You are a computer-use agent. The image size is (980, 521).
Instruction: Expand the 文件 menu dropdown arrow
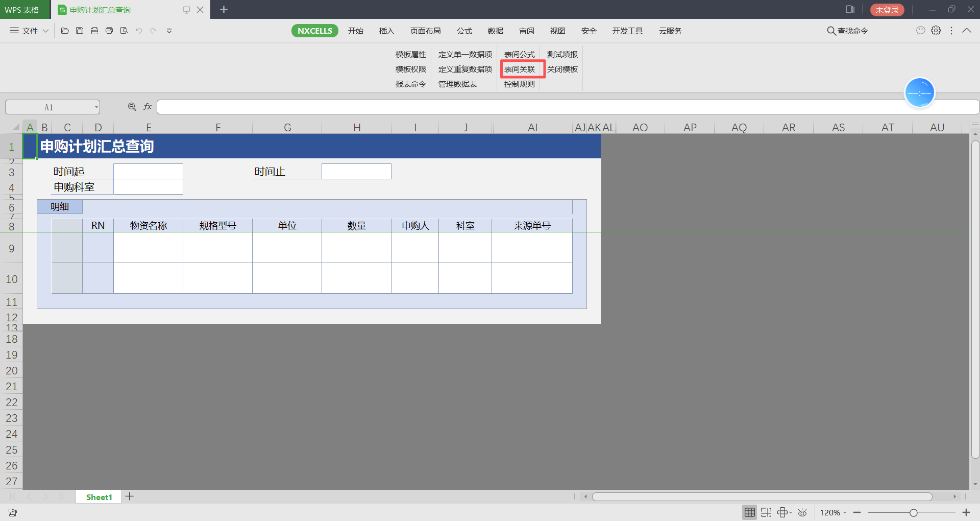tap(45, 31)
